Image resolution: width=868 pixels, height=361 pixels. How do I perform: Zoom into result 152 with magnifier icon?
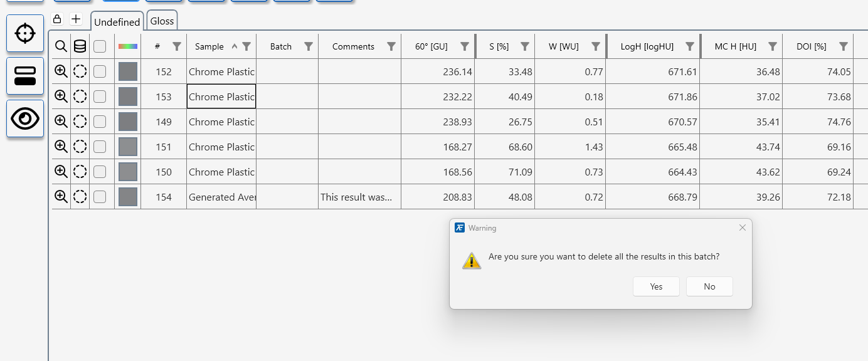tap(61, 71)
